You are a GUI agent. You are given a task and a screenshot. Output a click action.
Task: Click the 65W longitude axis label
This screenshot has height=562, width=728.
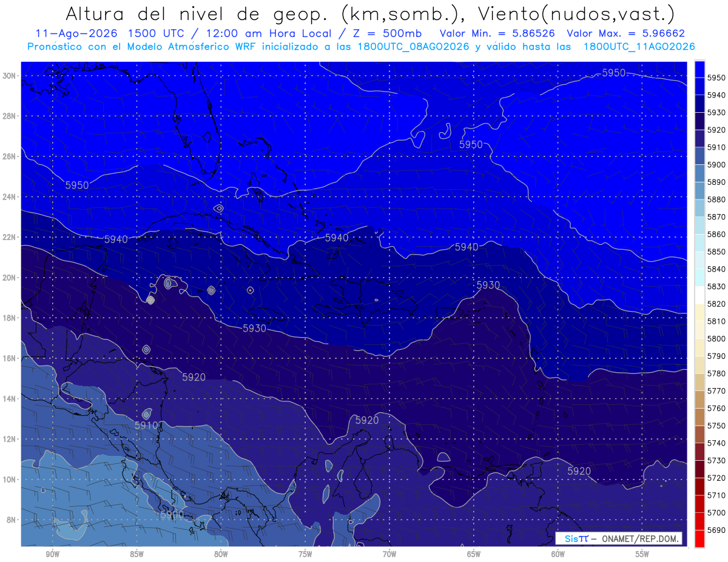pyautogui.click(x=474, y=555)
